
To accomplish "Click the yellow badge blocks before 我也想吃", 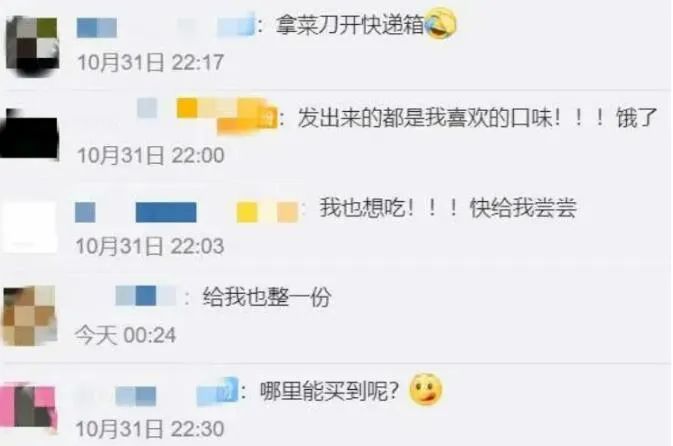I will 267,212.
